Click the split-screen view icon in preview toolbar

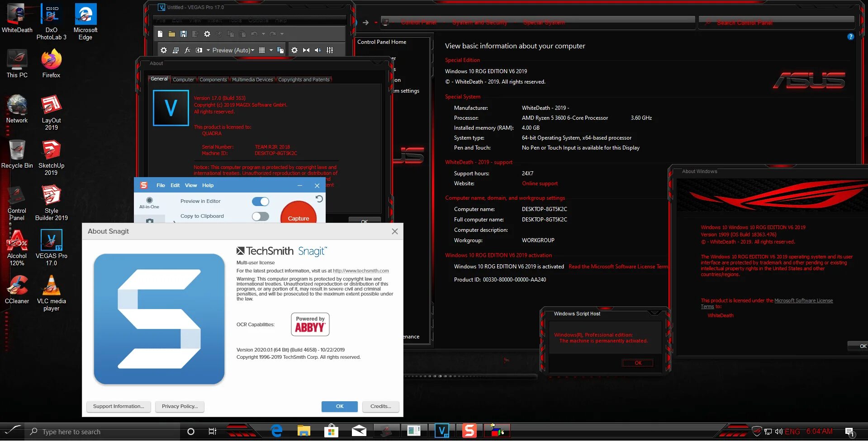[x=199, y=50]
